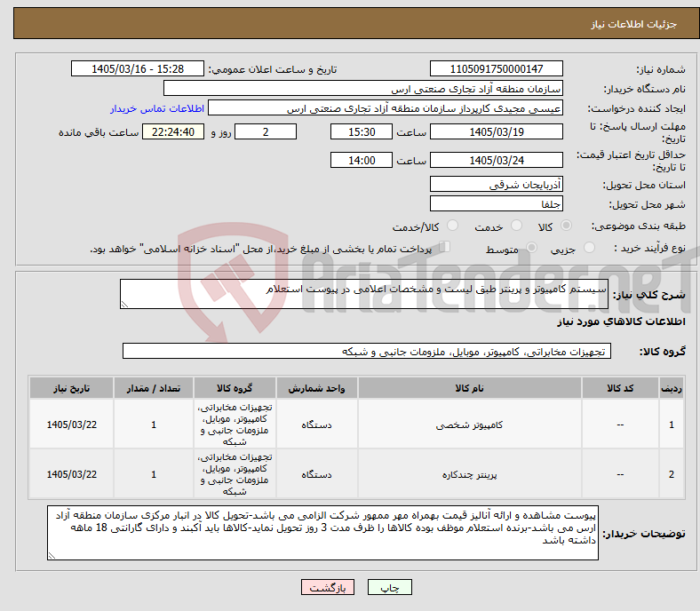The height and width of the screenshot is (611, 700).
Task: Click the تاریخ نیاز column header
Action: pyautogui.click(x=71, y=388)
